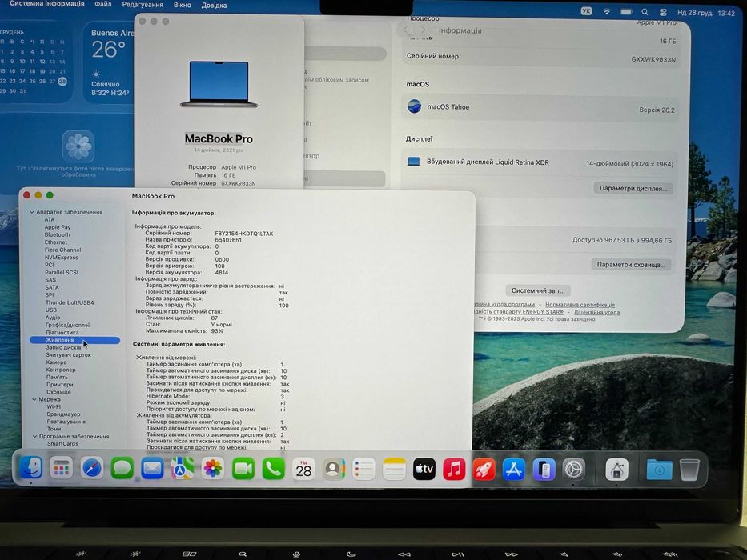Open the Trash in the Dock
The image size is (747, 560).
tap(689, 469)
